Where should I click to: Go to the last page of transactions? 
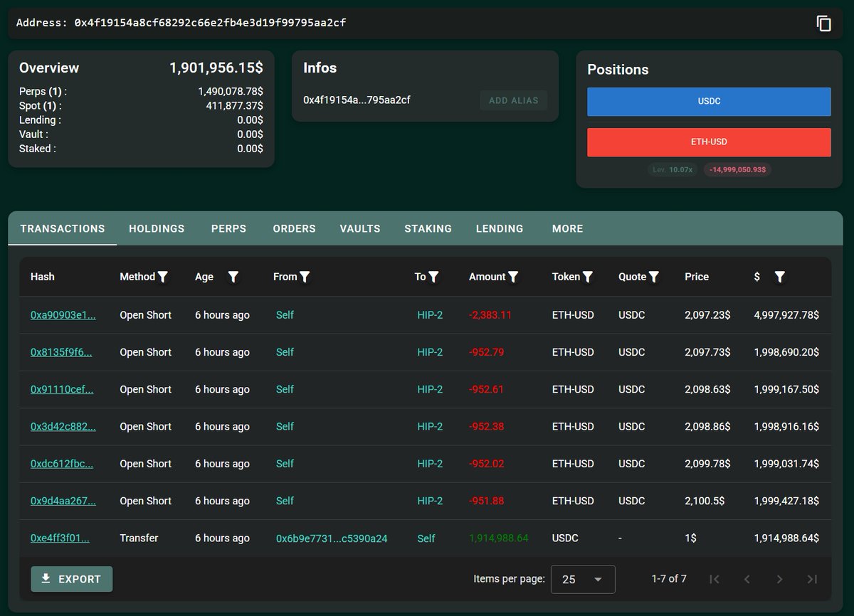click(x=812, y=579)
